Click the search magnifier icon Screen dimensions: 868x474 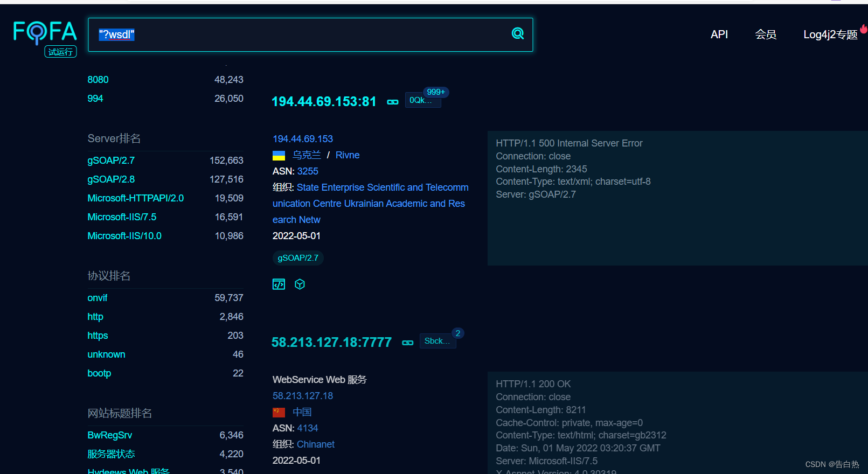518,33
